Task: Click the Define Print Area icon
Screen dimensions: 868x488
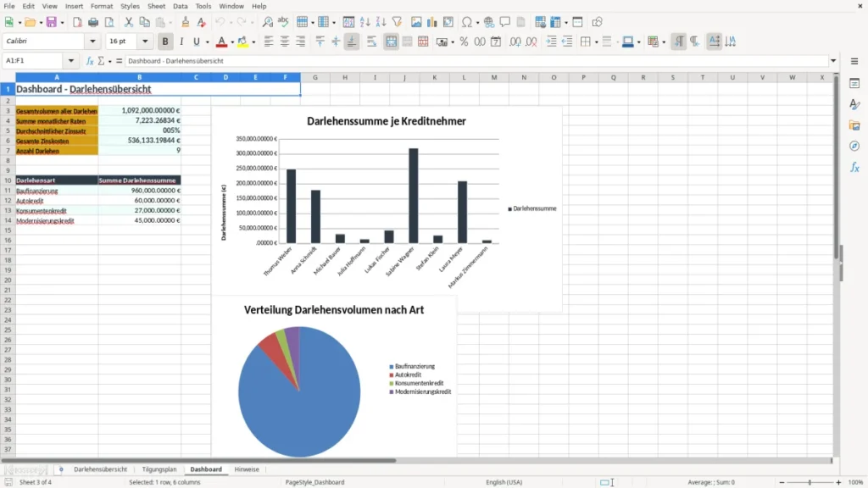Action: [540, 22]
